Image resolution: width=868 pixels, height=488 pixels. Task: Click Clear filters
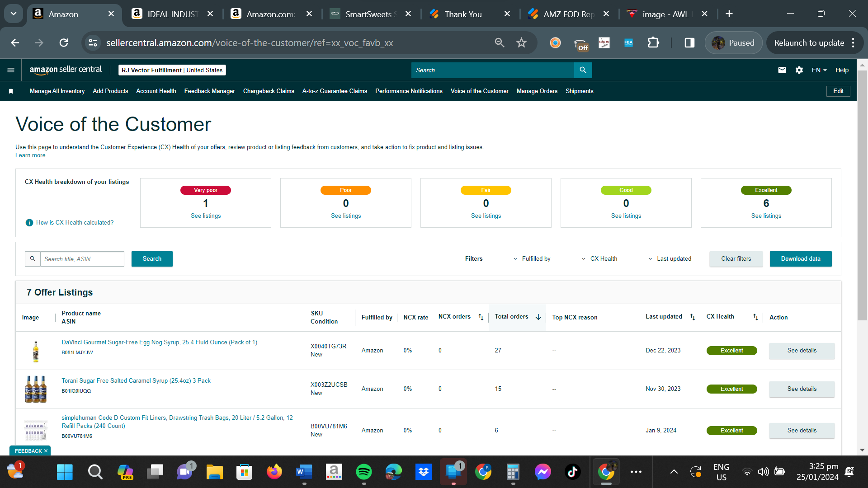736,259
